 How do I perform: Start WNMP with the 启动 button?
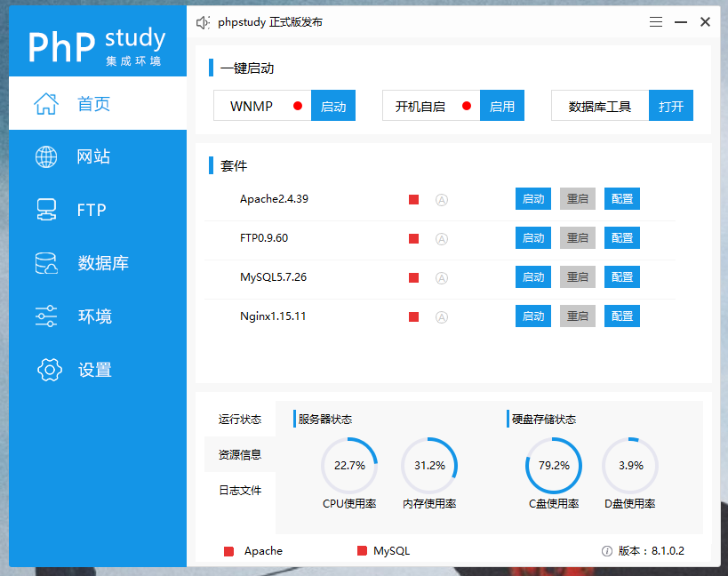(x=333, y=105)
